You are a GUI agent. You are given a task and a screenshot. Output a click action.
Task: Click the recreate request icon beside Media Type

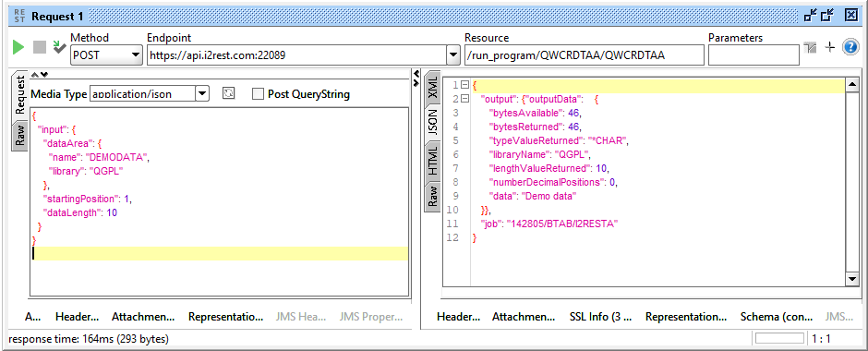[x=228, y=93]
